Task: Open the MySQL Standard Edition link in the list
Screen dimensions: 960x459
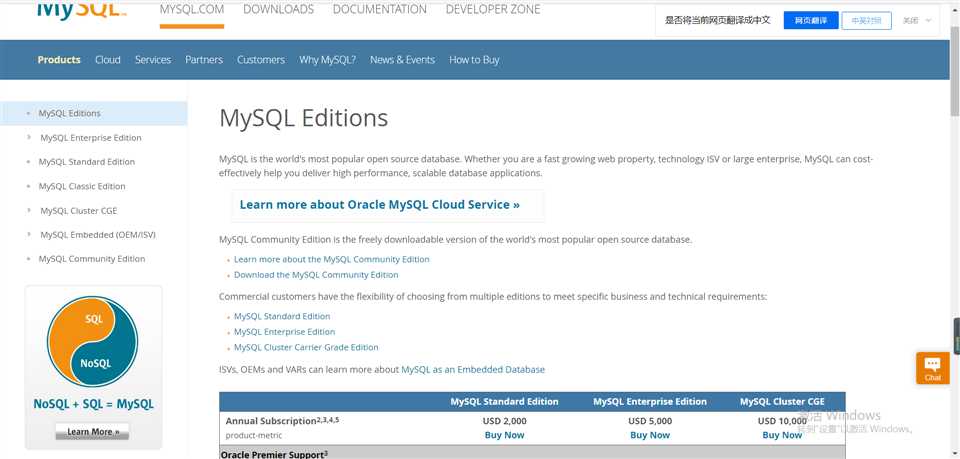Action: pyautogui.click(x=282, y=316)
